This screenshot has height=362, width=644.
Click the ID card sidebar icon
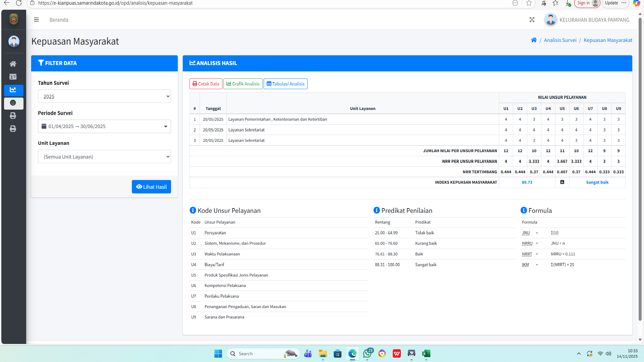pyautogui.click(x=13, y=77)
